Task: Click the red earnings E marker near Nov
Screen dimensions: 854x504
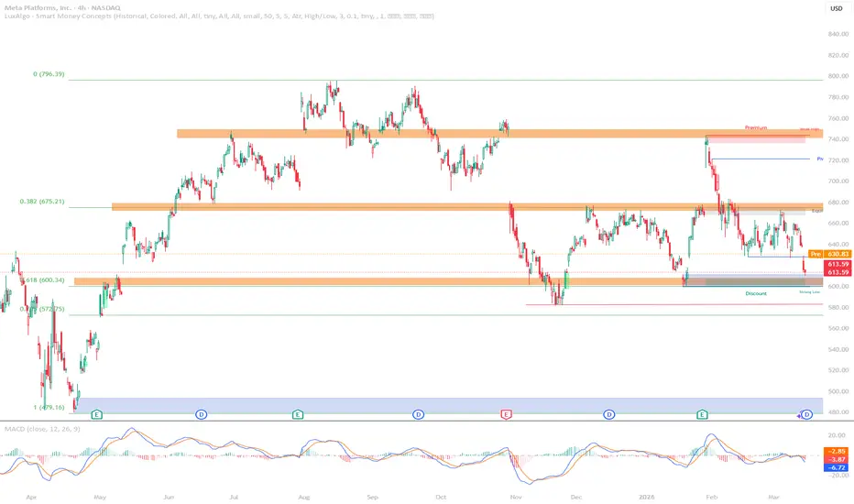Action: coord(506,414)
